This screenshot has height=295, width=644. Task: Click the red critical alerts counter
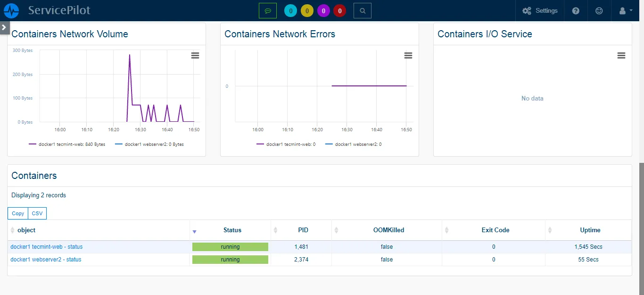[340, 10]
